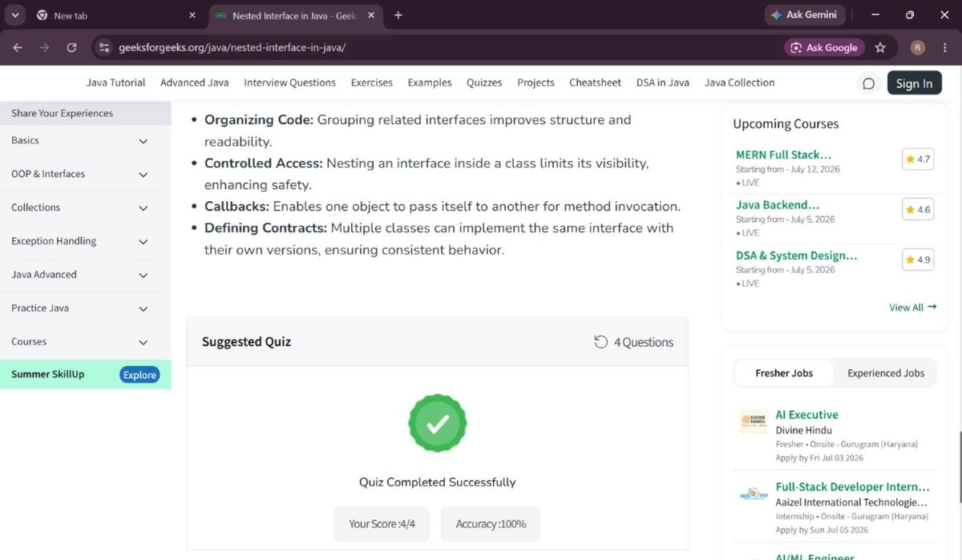Click the 4.6 star rating badge
This screenshot has height=560, width=962.
pyautogui.click(x=918, y=209)
